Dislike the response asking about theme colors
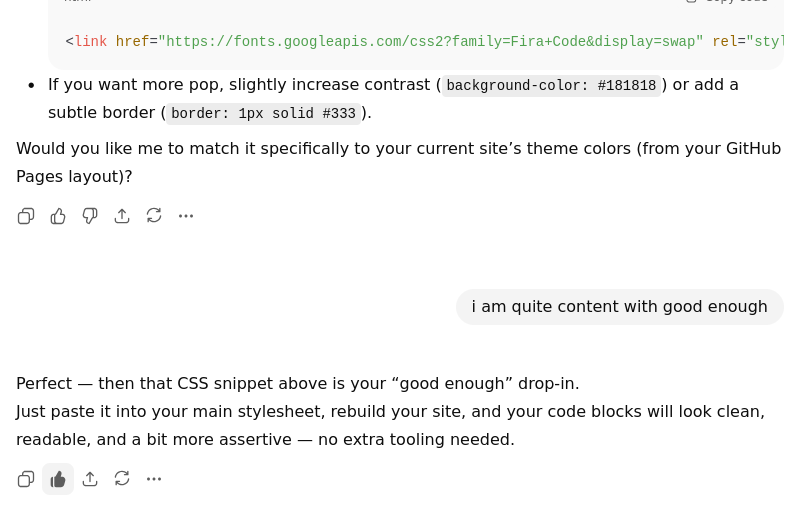The height and width of the screenshot is (510, 792). [x=90, y=216]
